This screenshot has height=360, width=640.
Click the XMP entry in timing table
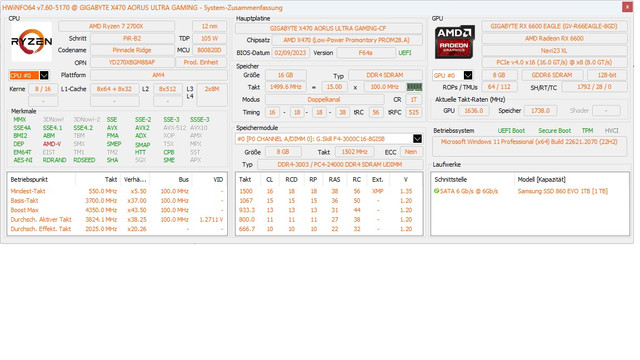click(378, 191)
